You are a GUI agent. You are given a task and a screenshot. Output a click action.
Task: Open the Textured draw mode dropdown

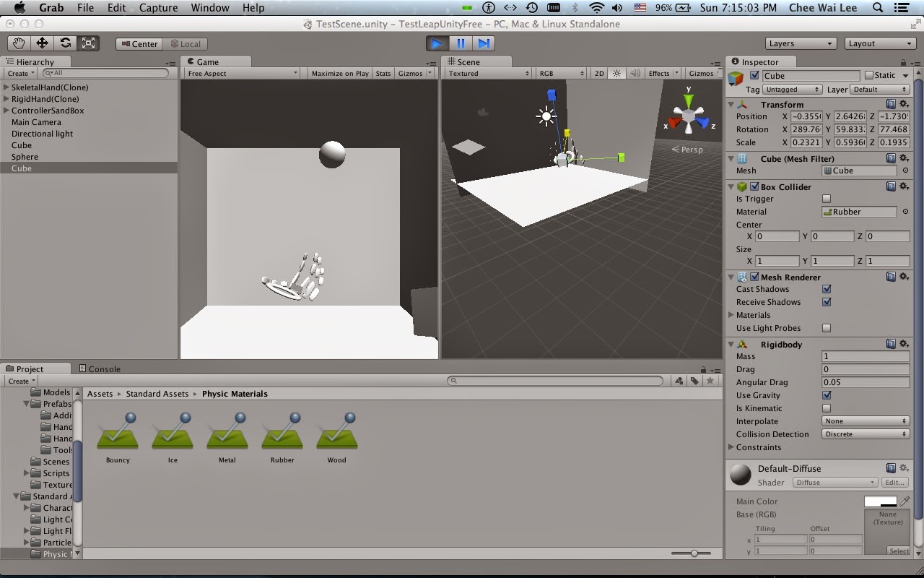488,73
